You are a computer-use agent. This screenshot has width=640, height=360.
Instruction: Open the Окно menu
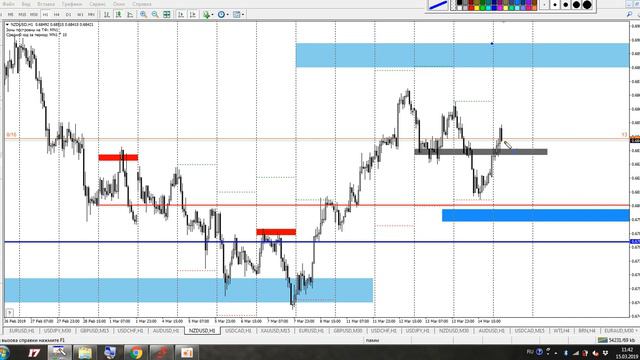[119, 4]
